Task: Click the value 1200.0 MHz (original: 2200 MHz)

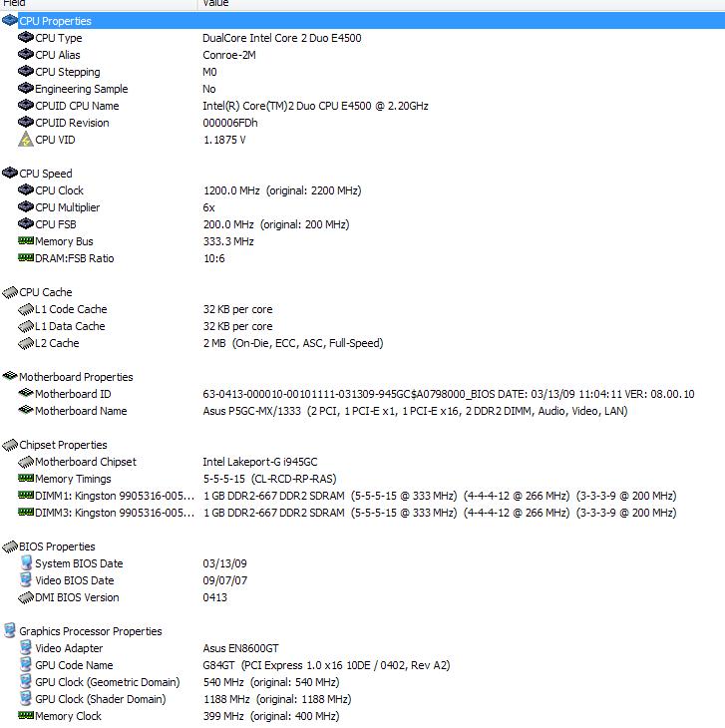Action: point(282,190)
